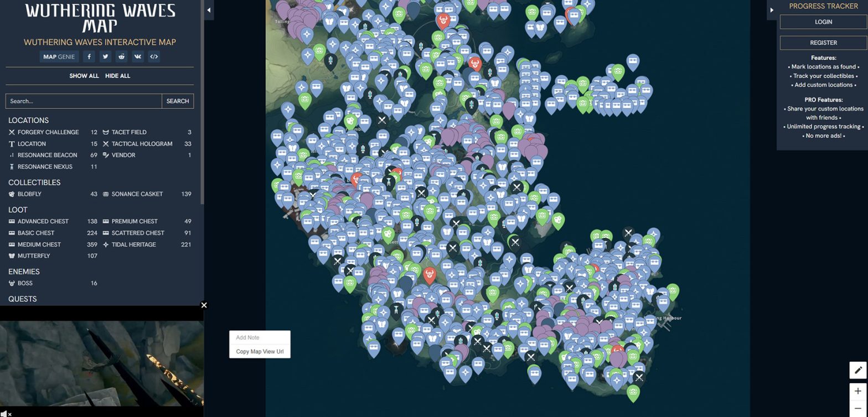The image size is (868, 417).
Task: Collapse the ENEMIES section header
Action: 24,272
